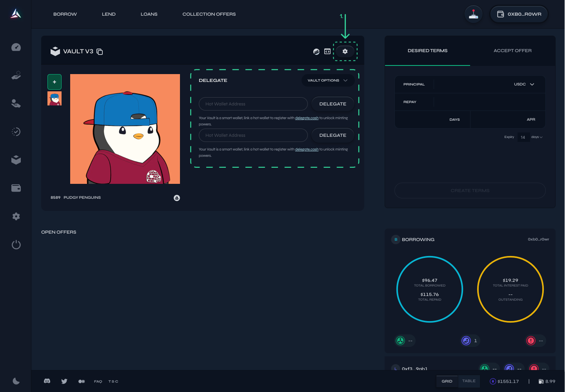The image size is (565, 392).
Task: Open Collection Offers
Action: (x=209, y=14)
